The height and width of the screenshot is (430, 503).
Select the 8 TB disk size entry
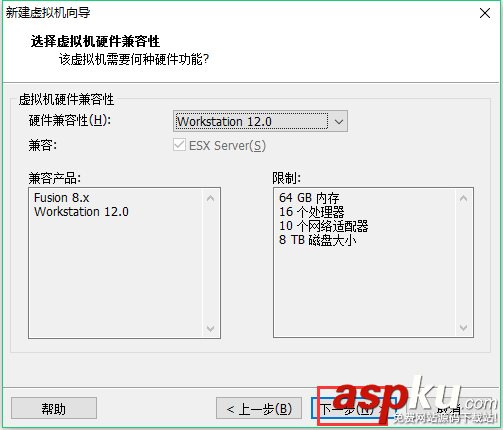(x=318, y=240)
